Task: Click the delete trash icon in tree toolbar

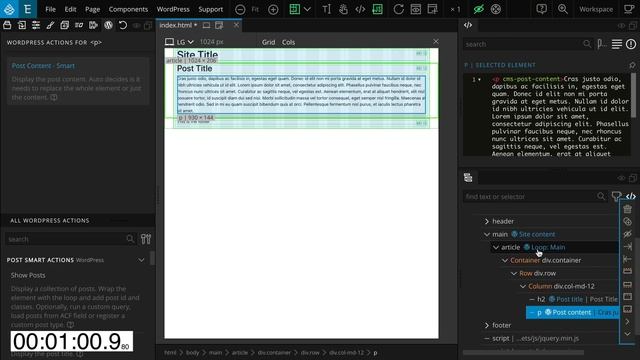Action: point(627,209)
